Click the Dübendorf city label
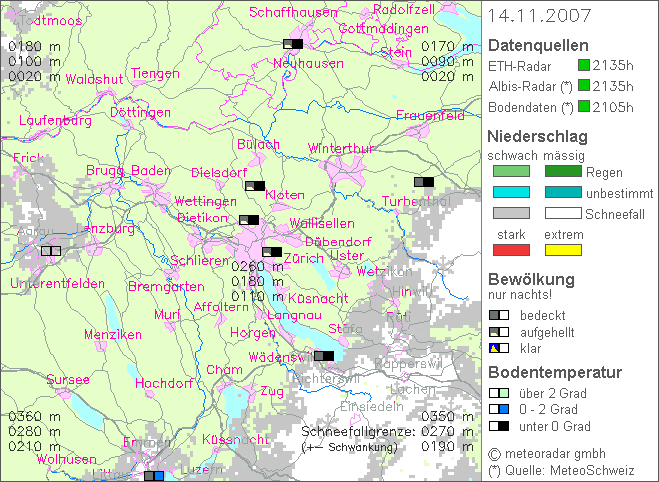659x482 pixels. pos(338,242)
